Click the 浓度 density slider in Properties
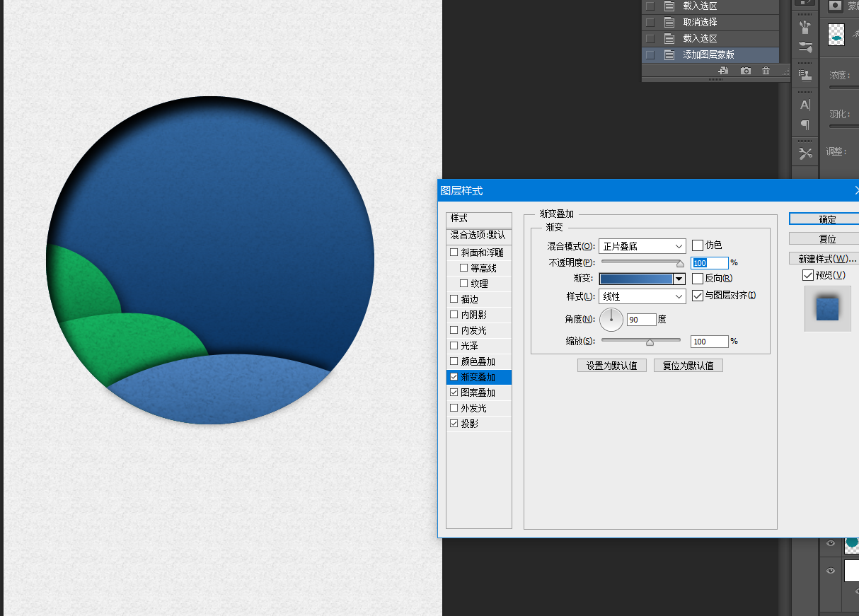859x616 pixels. point(844,88)
